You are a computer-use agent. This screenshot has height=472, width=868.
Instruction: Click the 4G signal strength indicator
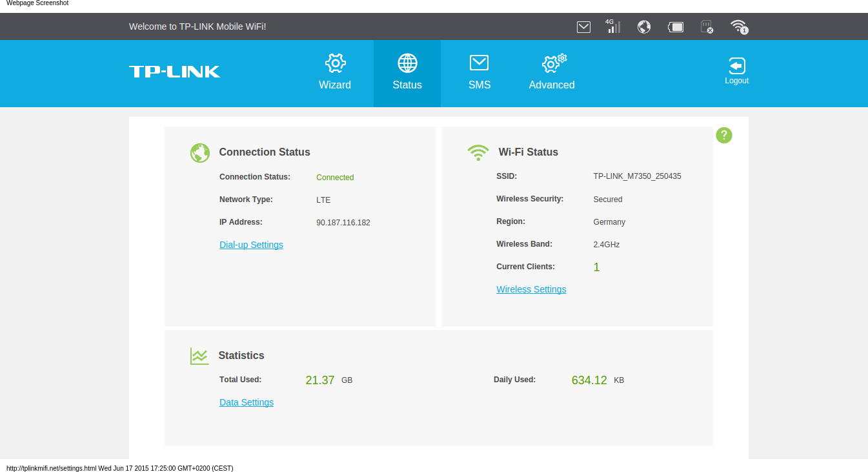612,26
